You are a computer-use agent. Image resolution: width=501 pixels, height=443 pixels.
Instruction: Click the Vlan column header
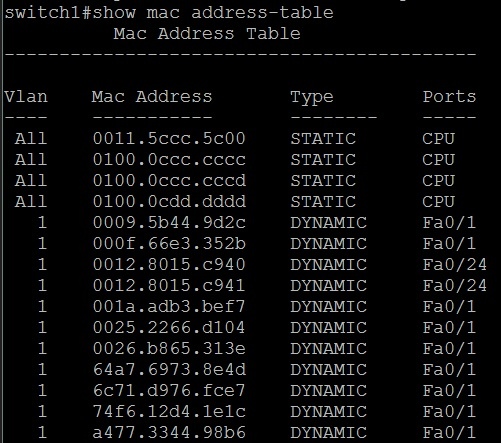pos(26,97)
